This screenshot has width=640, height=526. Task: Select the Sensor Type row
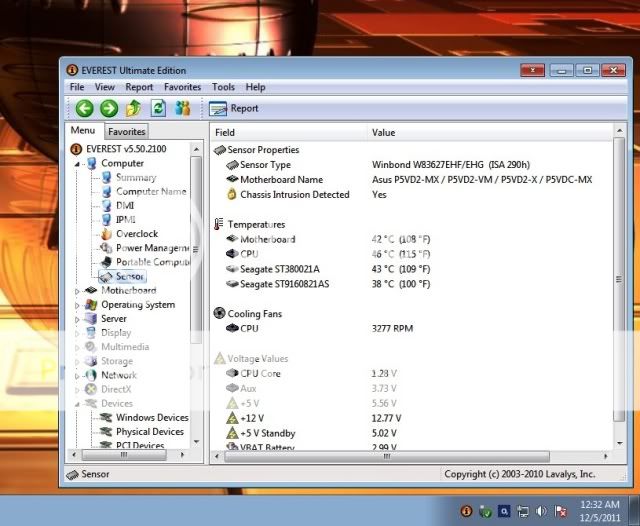pos(412,165)
